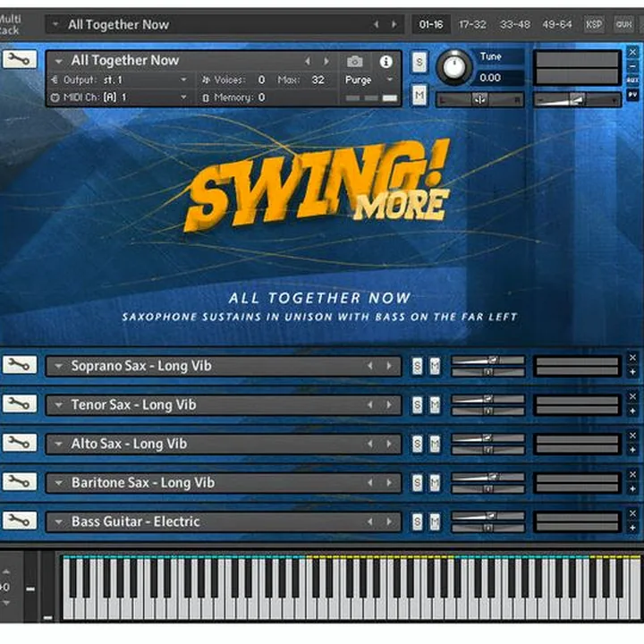Switch to channel page 17-32
Viewport: 644px width, 644px height.
(472, 25)
